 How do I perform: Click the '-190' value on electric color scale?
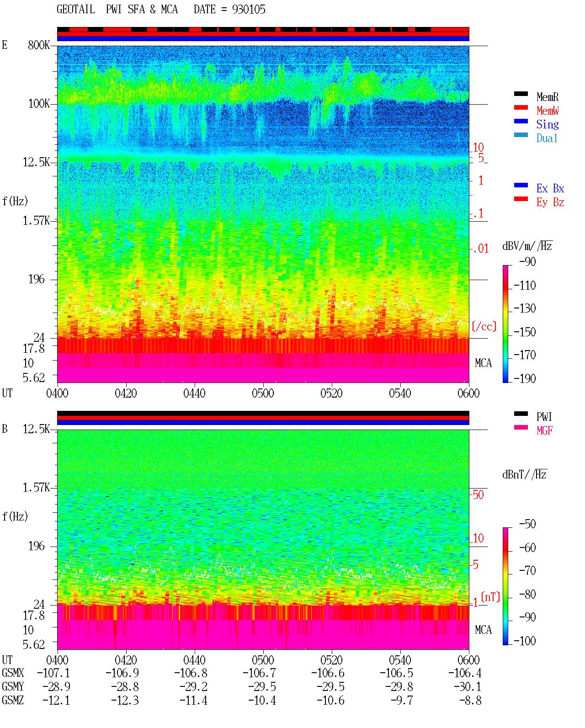[525, 378]
